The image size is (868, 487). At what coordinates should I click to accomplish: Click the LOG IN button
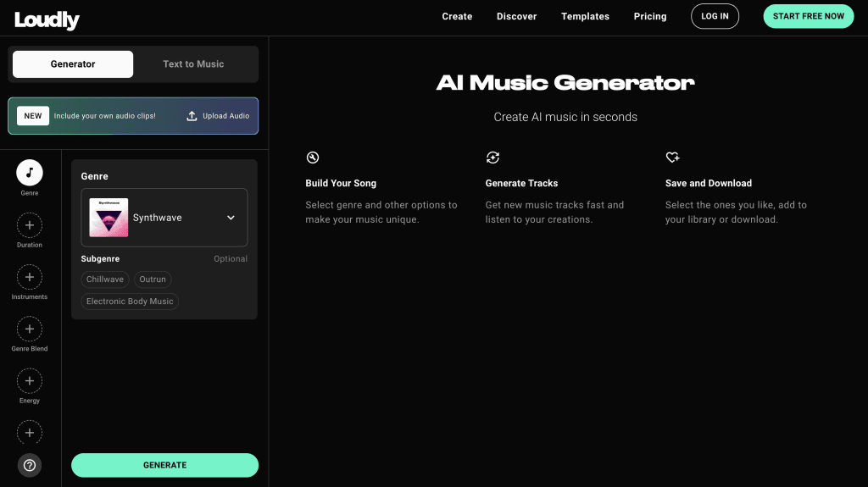click(x=715, y=16)
